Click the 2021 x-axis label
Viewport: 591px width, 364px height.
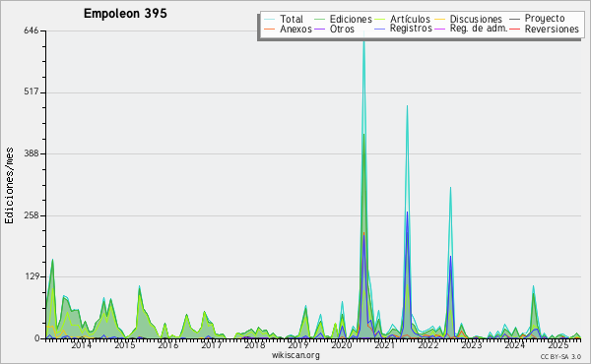pos(385,344)
